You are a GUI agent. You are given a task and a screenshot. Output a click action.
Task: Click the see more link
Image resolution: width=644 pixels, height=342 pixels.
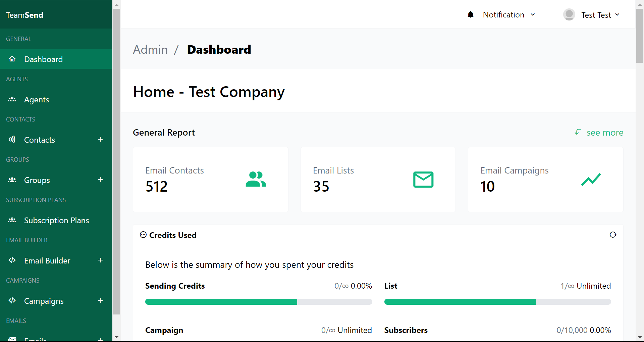[605, 133]
